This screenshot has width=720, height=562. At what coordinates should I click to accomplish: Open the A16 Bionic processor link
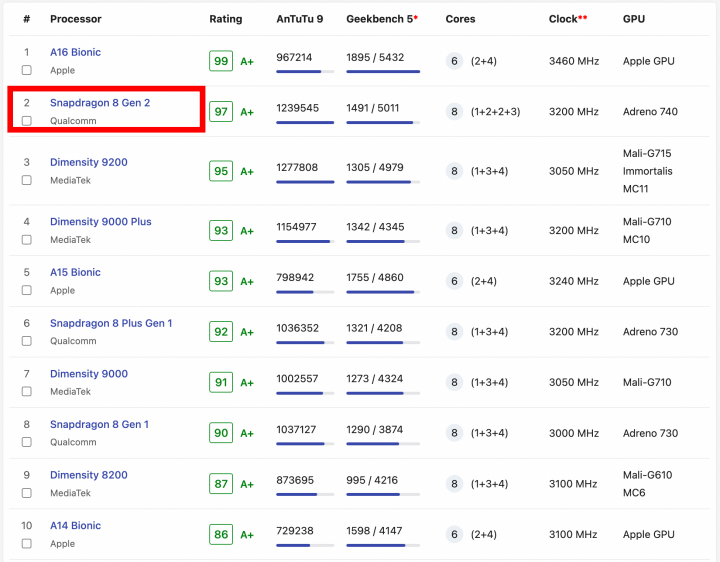[75, 52]
